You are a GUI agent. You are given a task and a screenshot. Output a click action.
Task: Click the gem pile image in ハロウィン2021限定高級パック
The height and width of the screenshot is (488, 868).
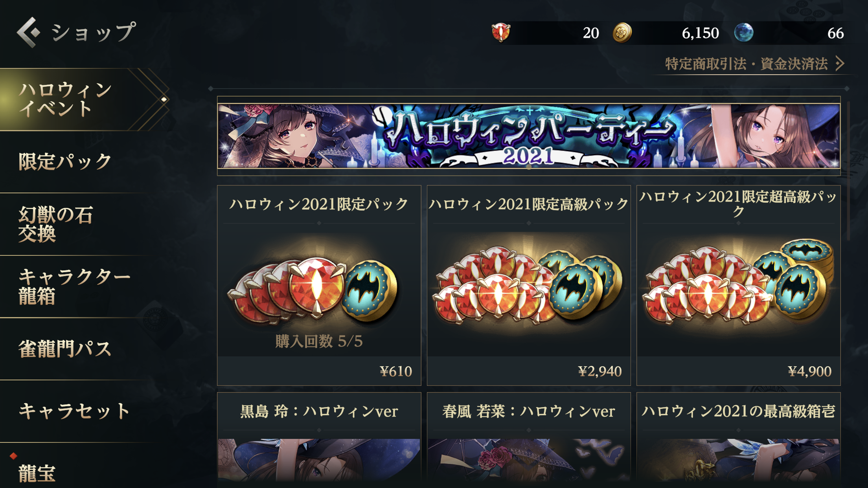point(529,286)
